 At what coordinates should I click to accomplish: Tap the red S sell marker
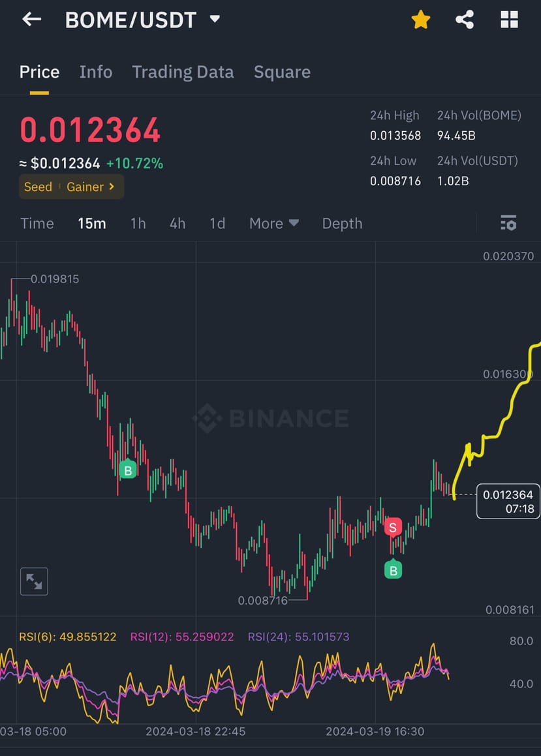click(x=393, y=527)
